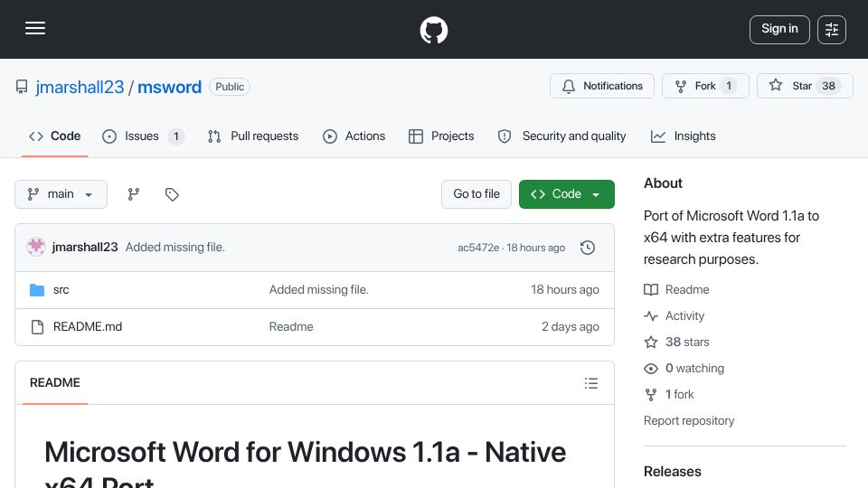Open the appearance settings icon beside Sign in
Viewport: 868px width, 488px height.
pyautogui.click(x=832, y=30)
